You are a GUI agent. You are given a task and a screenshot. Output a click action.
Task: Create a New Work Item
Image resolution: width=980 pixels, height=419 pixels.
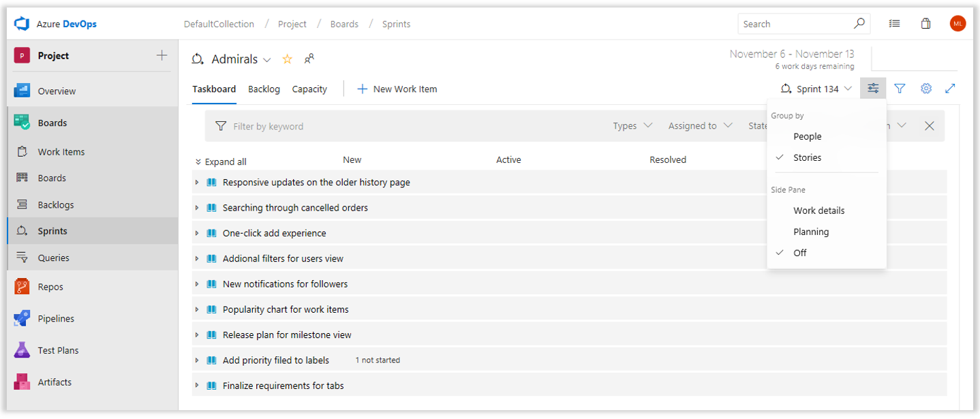click(397, 89)
